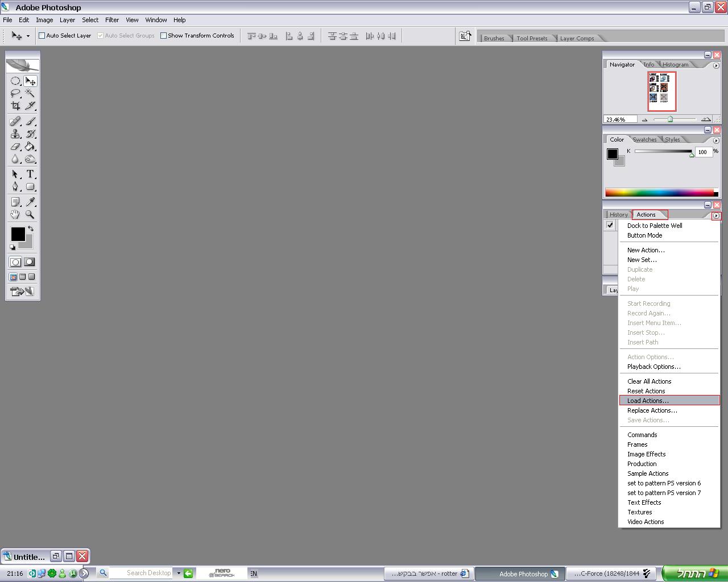Open the Move tool preset picker arrow

pos(28,36)
